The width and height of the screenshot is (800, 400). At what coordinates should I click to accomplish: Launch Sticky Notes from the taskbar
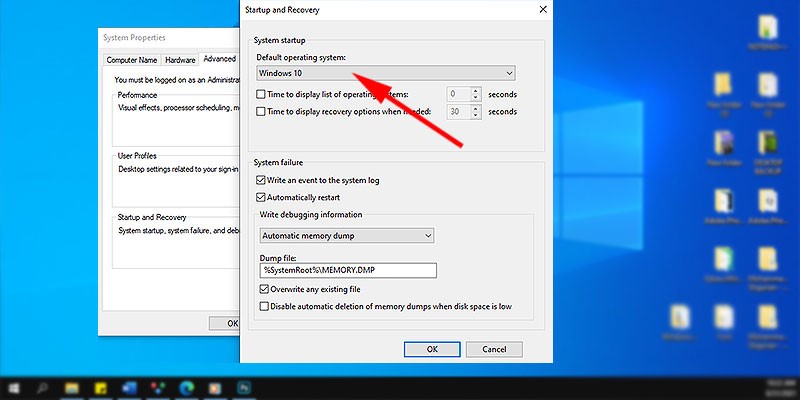tap(101, 389)
